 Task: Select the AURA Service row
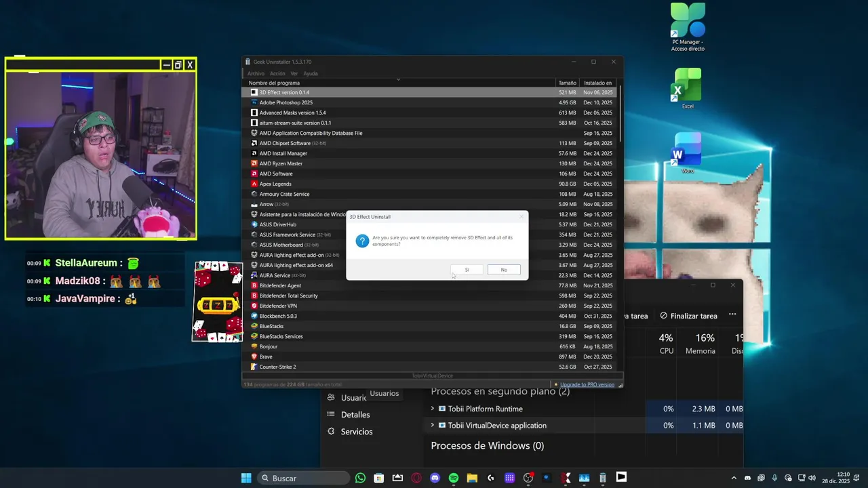click(429, 275)
